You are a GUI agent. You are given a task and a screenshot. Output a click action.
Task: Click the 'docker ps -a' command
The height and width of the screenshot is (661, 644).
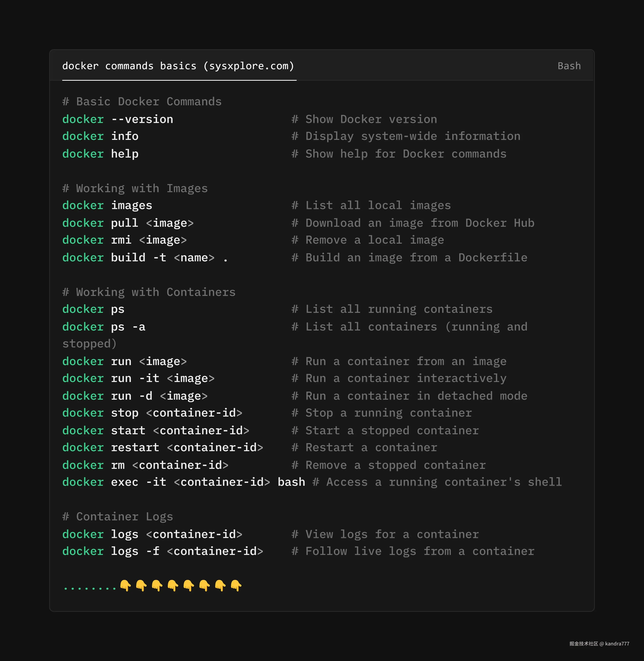104,327
